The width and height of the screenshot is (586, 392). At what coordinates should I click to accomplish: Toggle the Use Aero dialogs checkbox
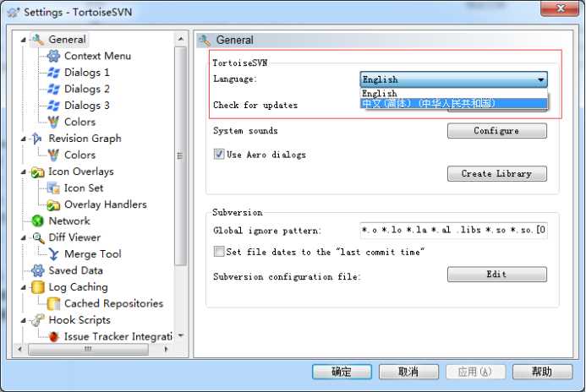(219, 155)
